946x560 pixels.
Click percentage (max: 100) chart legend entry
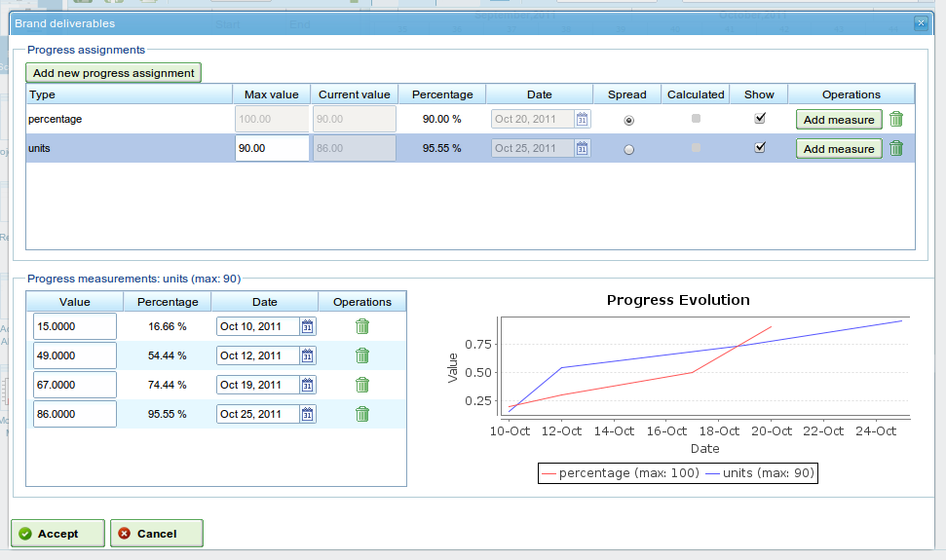coord(621,473)
